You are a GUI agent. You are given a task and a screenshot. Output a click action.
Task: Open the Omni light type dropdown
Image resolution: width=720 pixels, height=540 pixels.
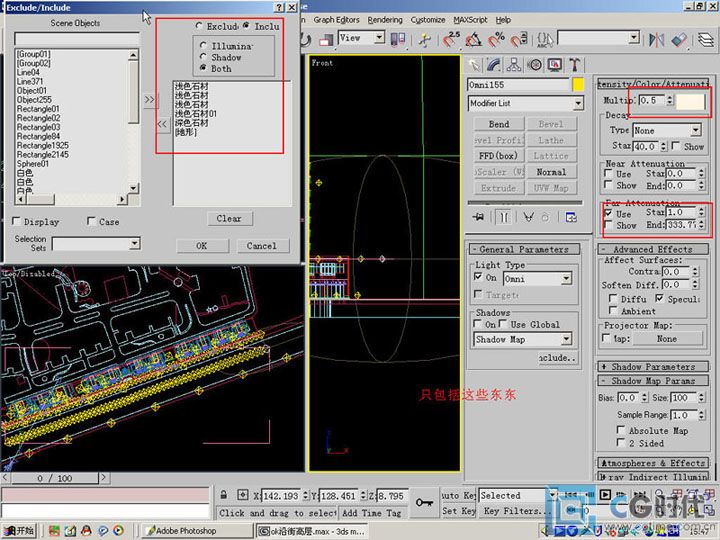pos(566,279)
